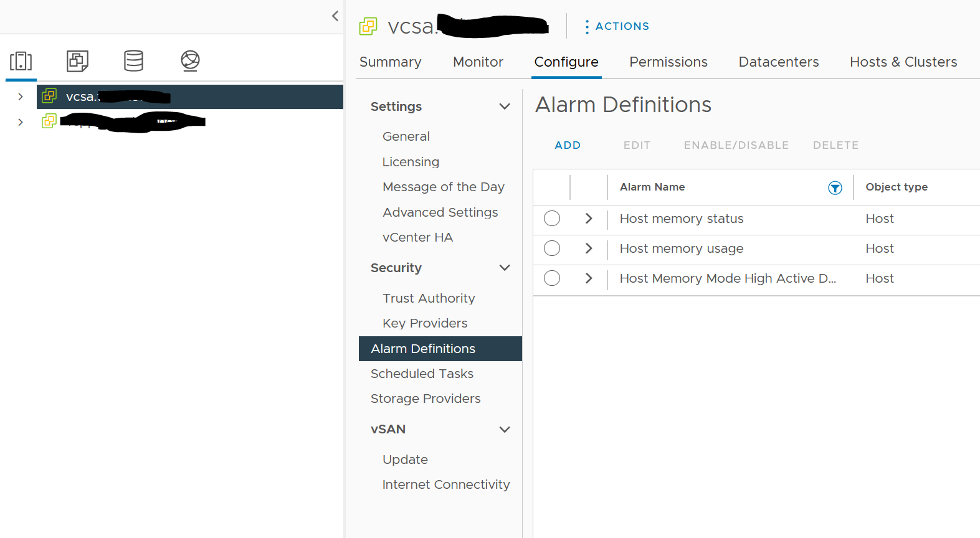The image size is (980, 538).
Task: Open the Monitor tab
Action: (478, 62)
